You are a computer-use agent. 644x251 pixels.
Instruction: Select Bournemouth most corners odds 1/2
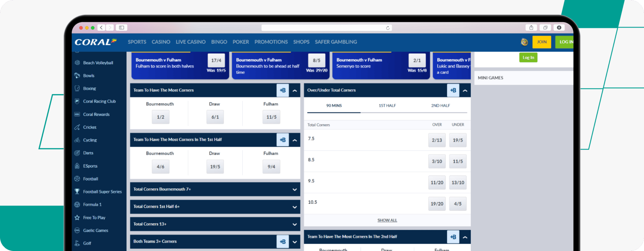tap(161, 117)
